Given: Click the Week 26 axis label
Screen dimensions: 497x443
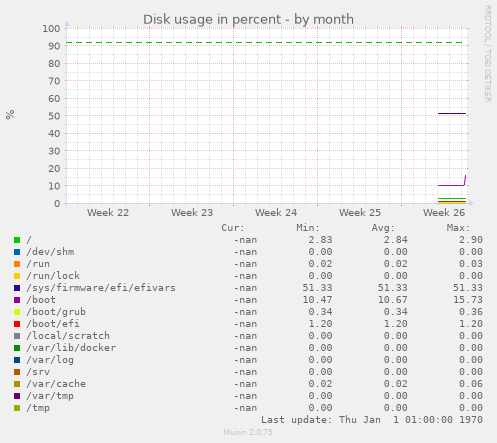Looking at the screenshot, I should click(444, 213).
